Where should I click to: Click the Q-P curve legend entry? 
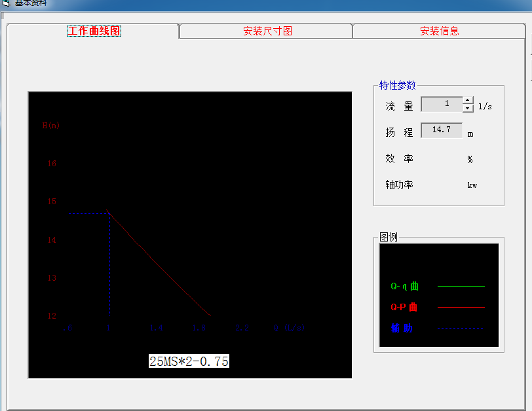pyautogui.click(x=404, y=308)
